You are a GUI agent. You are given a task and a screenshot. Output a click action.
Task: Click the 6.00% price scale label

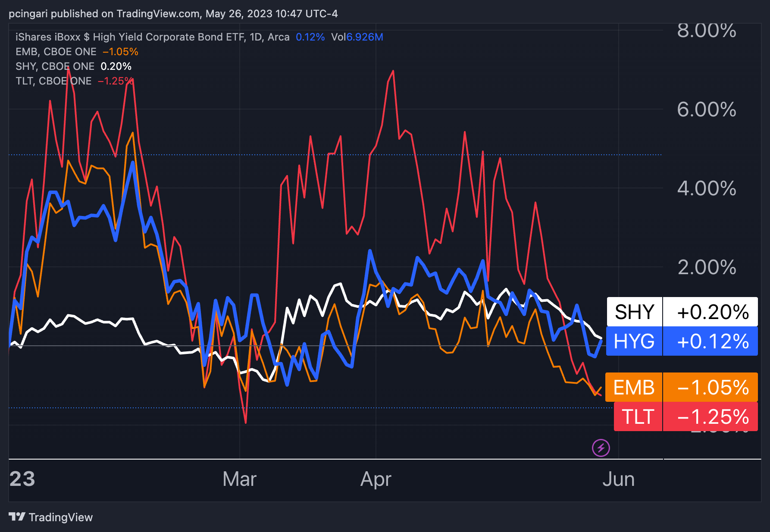coord(706,110)
